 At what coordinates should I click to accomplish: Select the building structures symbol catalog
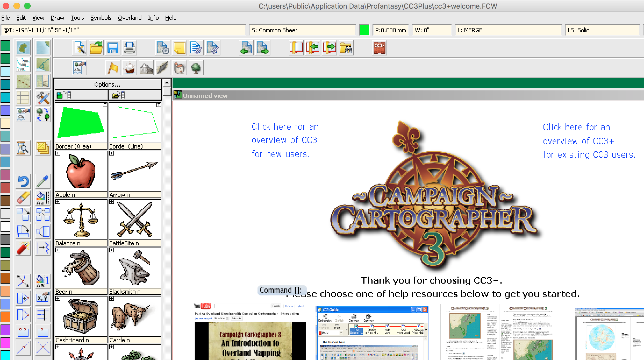pos(179,68)
